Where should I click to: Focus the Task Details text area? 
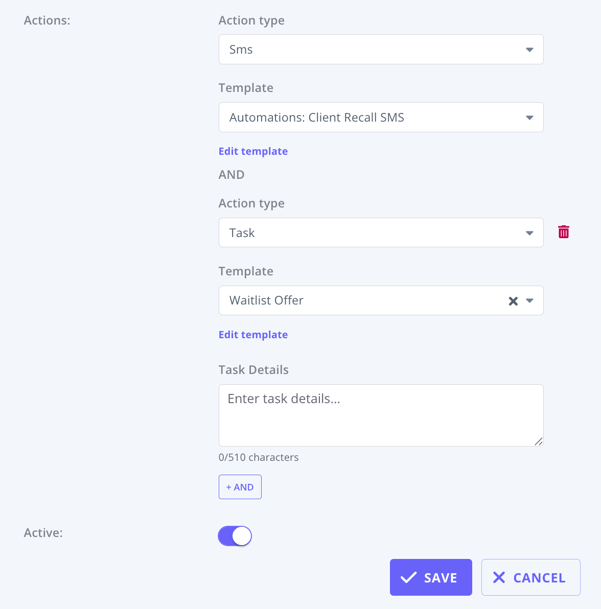tap(380, 415)
